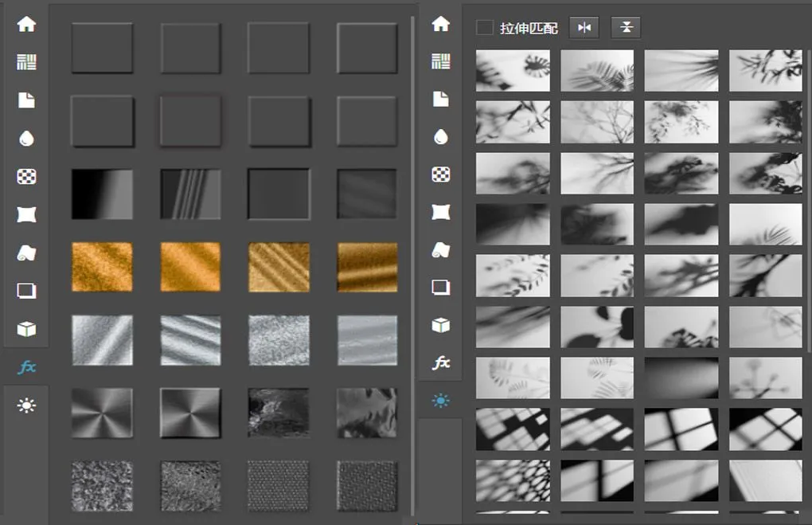
Task: Select the striped patterns icon in the styles sidebar
Action: click(26, 62)
